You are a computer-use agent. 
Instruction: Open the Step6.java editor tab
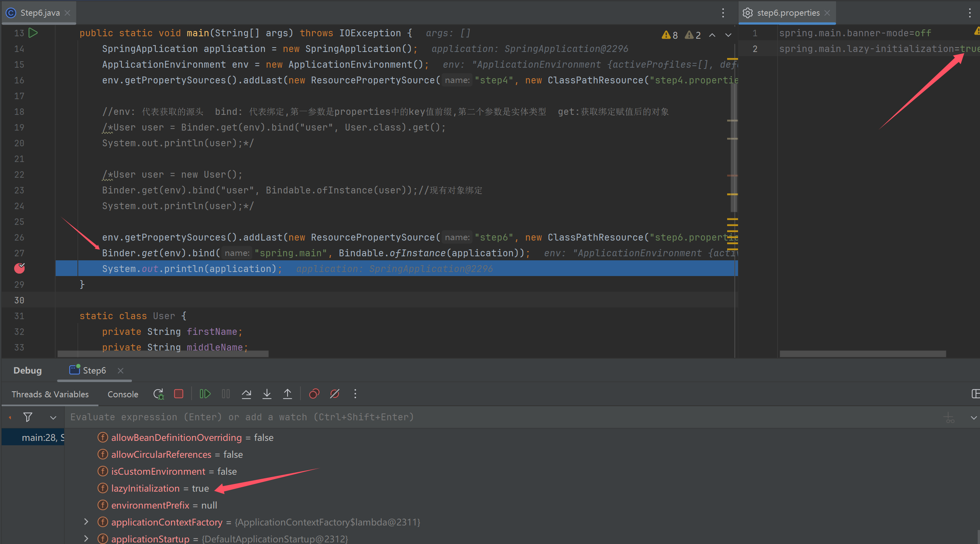pos(40,13)
